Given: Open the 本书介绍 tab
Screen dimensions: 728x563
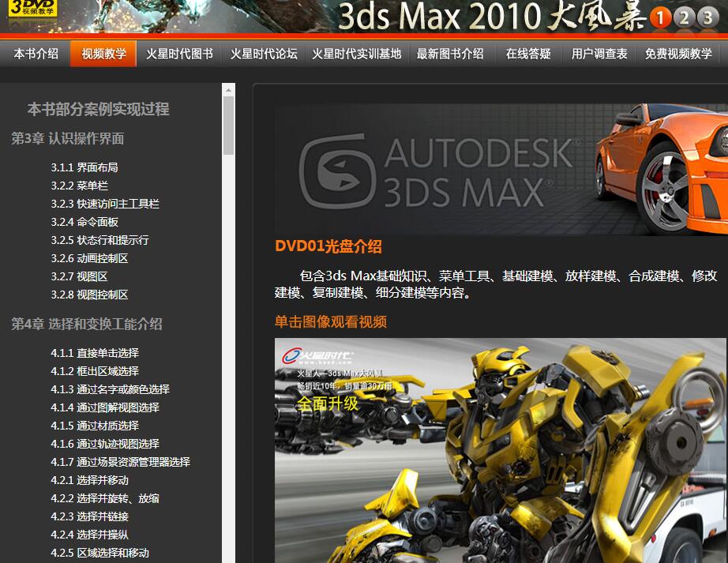Looking at the screenshot, I should [36, 54].
